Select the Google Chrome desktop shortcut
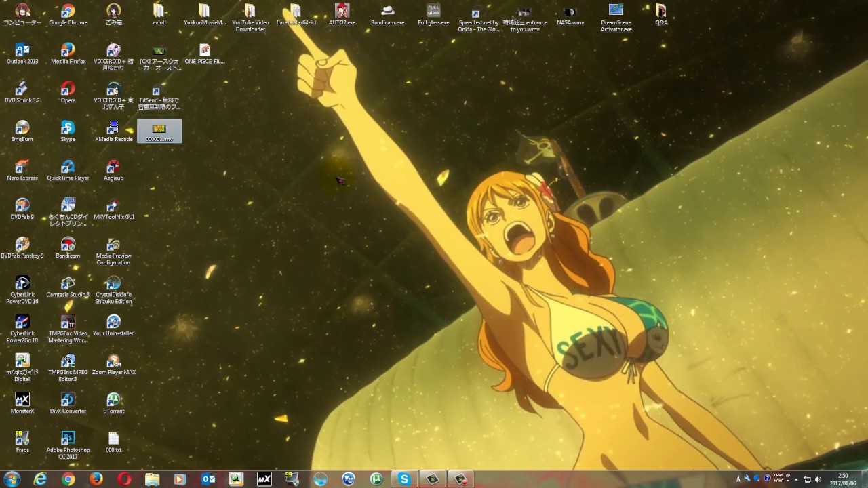The height and width of the screenshot is (488, 868). tap(68, 15)
